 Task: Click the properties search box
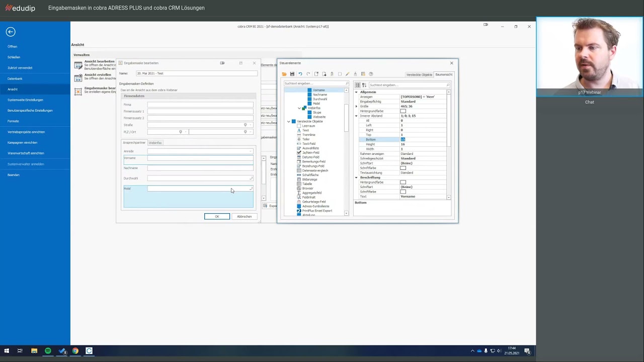coord(409,85)
